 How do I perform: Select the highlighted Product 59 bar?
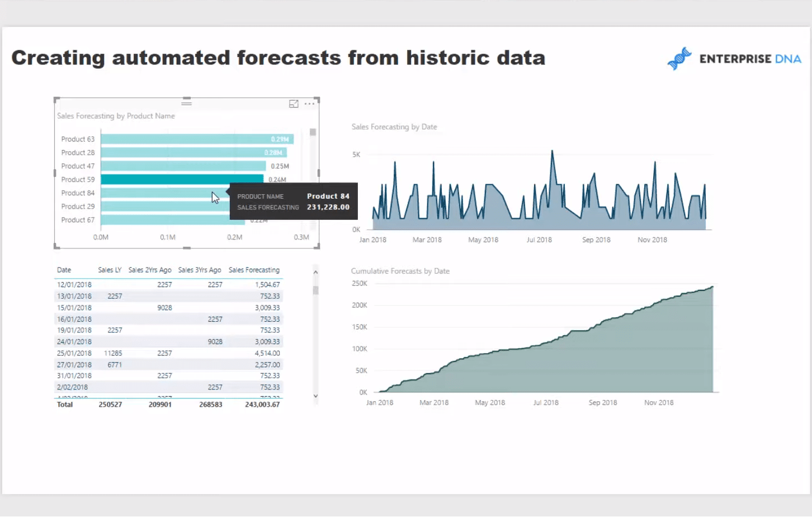click(182, 180)
